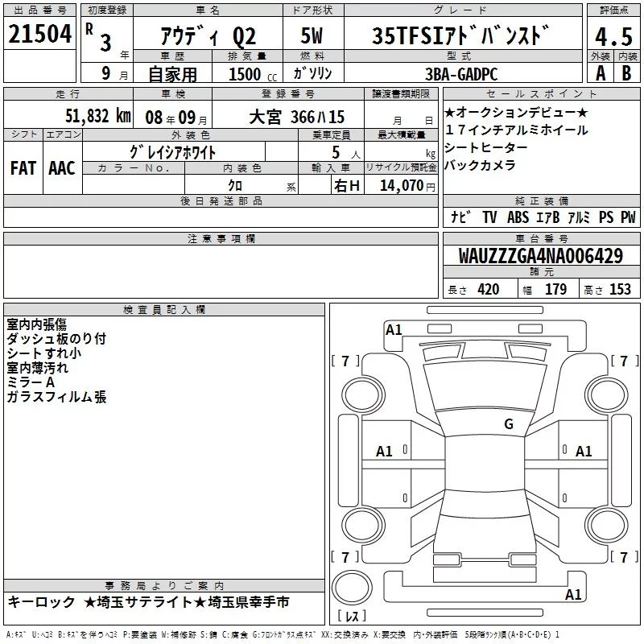This screenshot has width=644, height=644.
Task: Click the アルミ equipment label
Action: [579, 217]
